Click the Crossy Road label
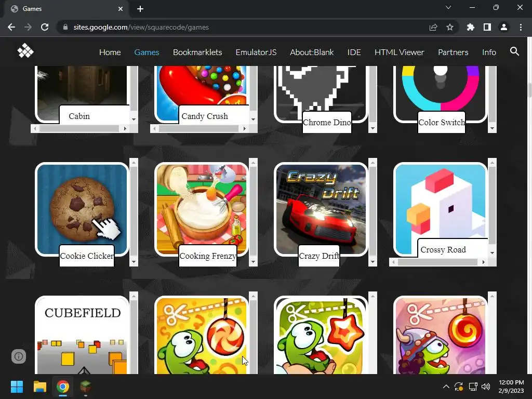Image resolution: width=532 pixels, height=399 pixels. tap(443, 250)
